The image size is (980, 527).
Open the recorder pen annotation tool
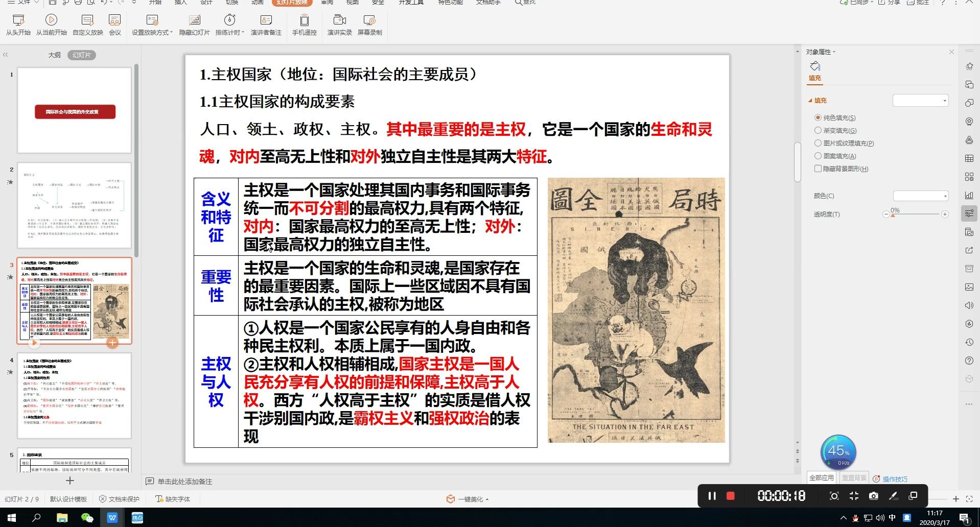pos(894,496)
